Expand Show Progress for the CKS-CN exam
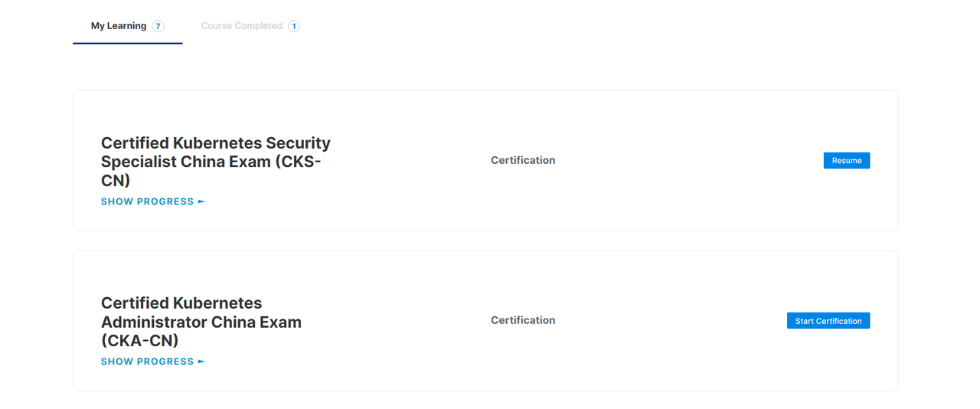980x409 pixels. coord(148,201)
